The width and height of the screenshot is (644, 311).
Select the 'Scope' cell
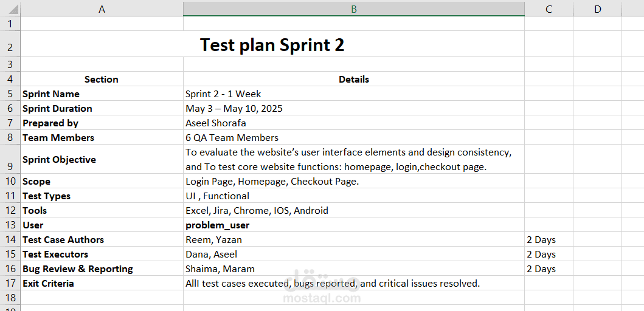[x=102, y=181]
